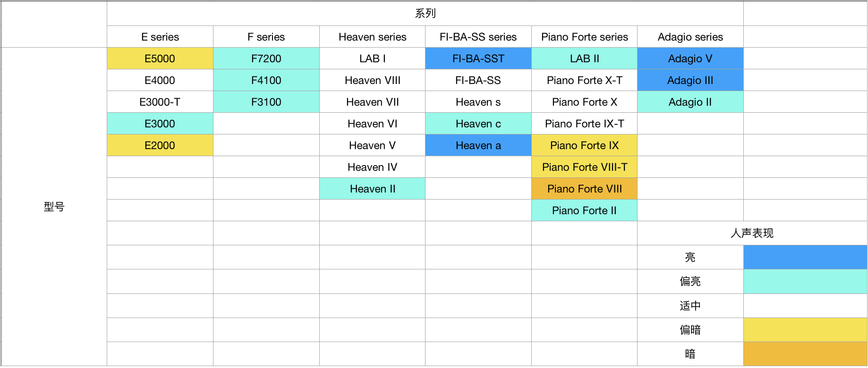Select the Heaven a cell
Screen dimensions: 868x368
[478, 145]
